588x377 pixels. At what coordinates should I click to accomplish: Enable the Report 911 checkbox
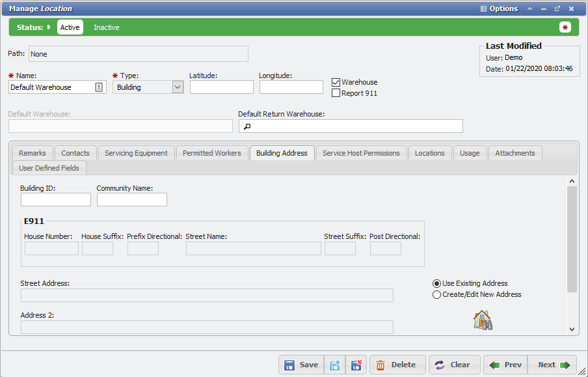336,93
